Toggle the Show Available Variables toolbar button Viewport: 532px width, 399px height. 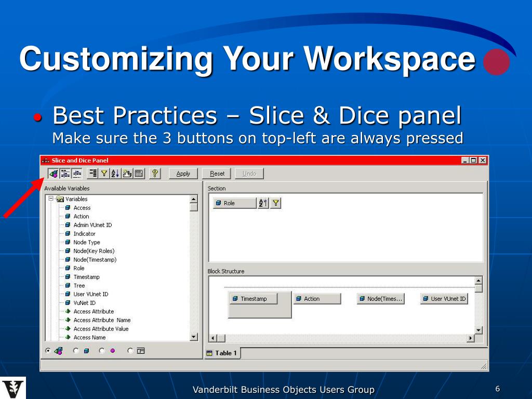pyautogui.click(x=54, y=174)
